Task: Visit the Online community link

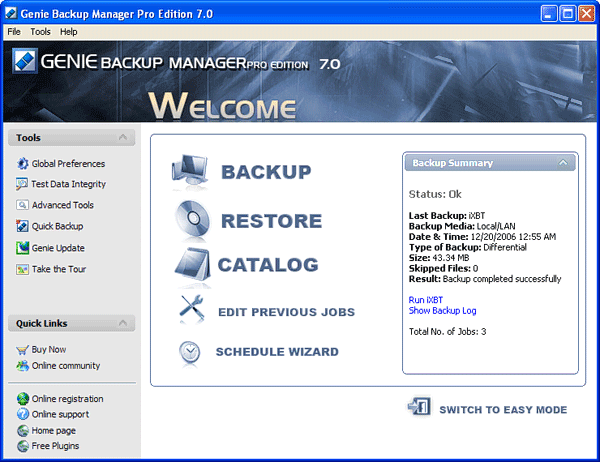Action: 66,366
